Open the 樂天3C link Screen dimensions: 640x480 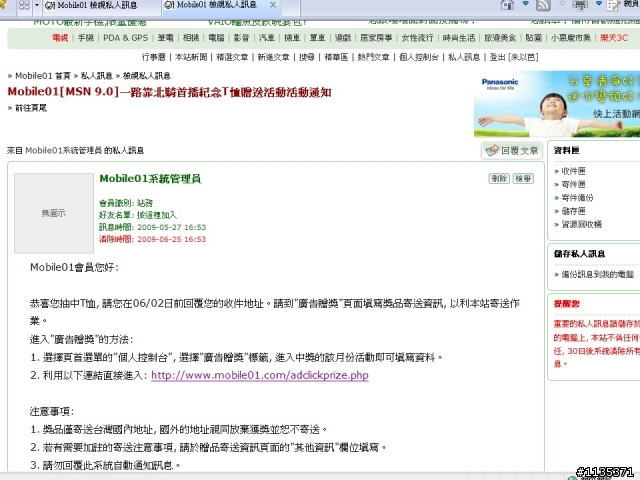(614, 38)
